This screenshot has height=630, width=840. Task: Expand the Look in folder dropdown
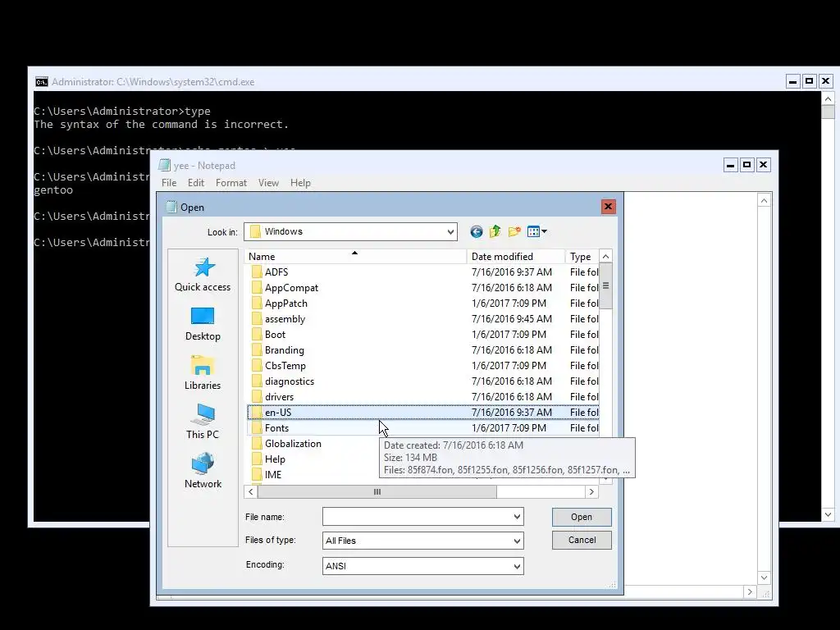coord(450,232)
